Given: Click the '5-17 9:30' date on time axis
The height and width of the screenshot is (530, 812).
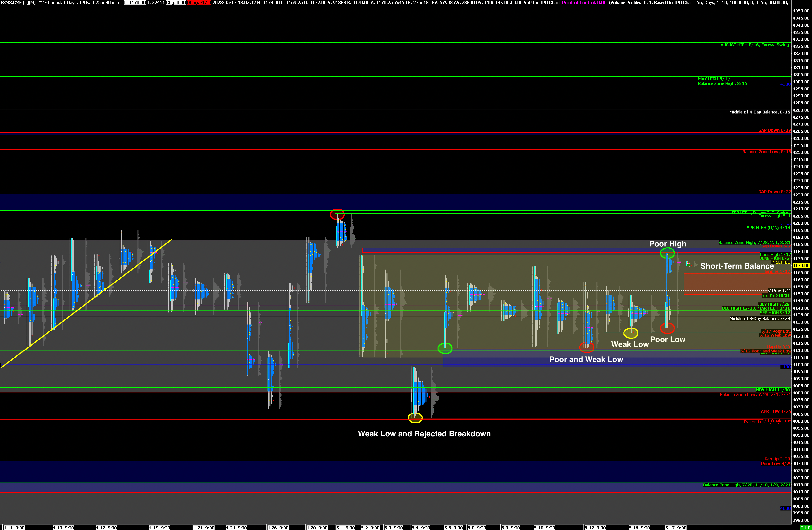Looking at the screenshot, I should click(675, 528).
